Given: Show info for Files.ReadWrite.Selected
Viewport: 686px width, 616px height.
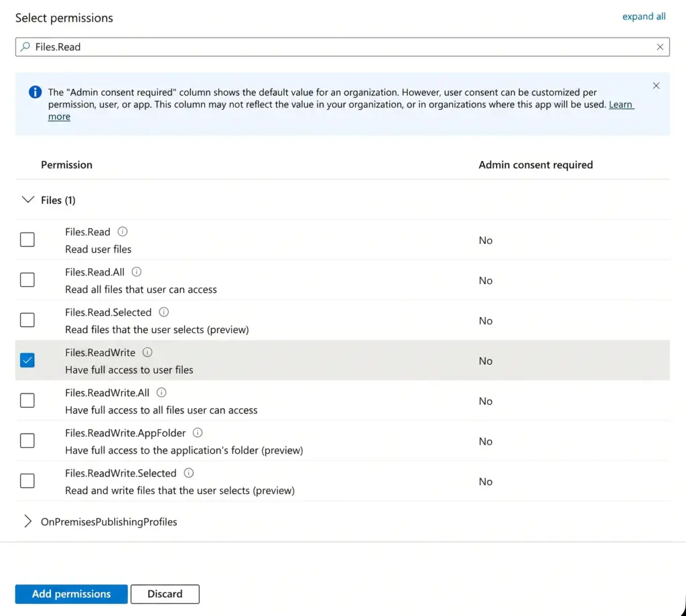Looking at the screenshot, I should coord(188,473).
